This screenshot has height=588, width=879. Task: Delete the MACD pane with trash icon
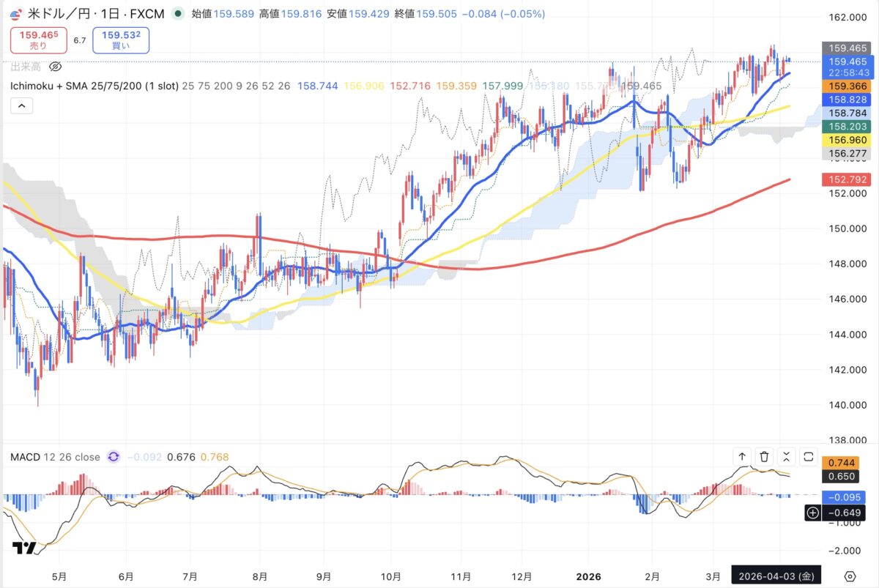tap(764, 457)
